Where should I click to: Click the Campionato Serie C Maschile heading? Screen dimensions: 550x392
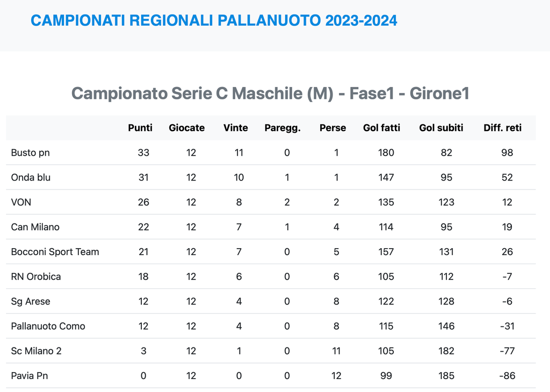pos(271,93)
